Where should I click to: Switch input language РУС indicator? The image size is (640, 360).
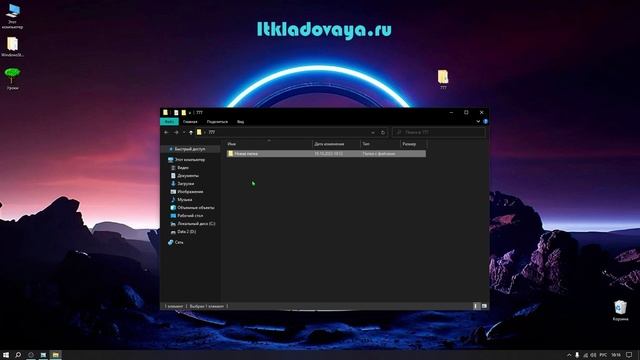603,355
